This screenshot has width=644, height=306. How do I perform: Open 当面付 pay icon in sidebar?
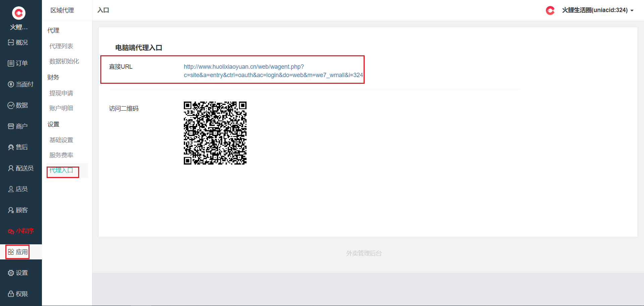point(11,84)
